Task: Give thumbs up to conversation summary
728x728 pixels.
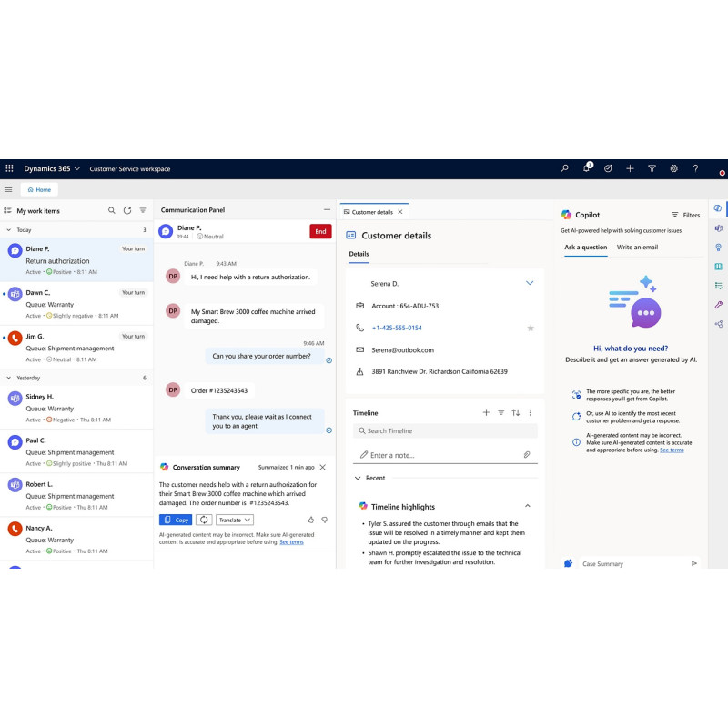Action: (310, 520)
